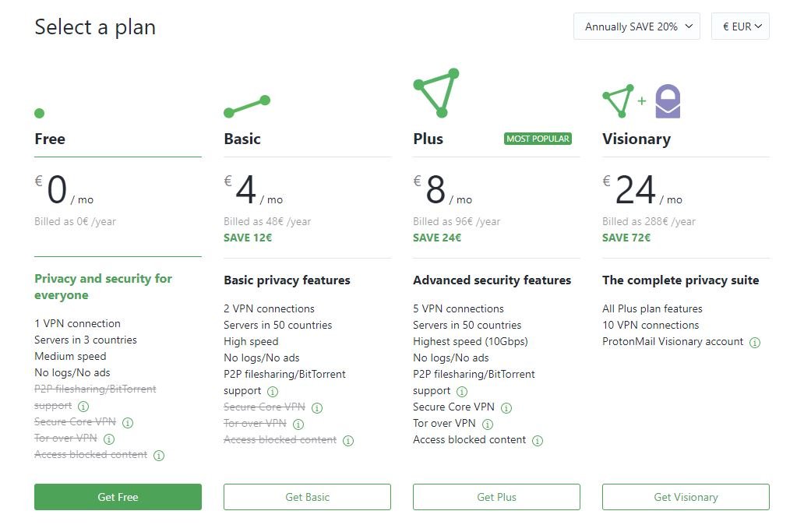Viewport: 804px width, 532px height.
Task: Open the EUR currency dropdown
Action: 740,26
